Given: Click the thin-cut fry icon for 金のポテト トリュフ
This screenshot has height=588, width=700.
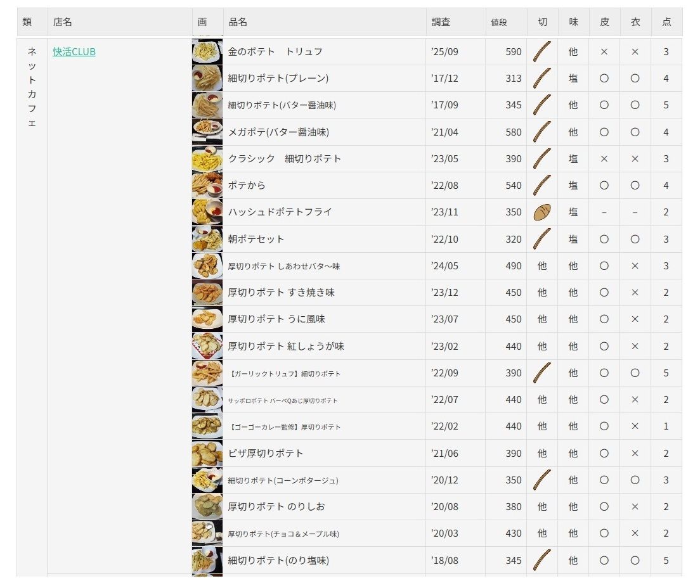Looking at the screenshot, I should click(541, 52).
